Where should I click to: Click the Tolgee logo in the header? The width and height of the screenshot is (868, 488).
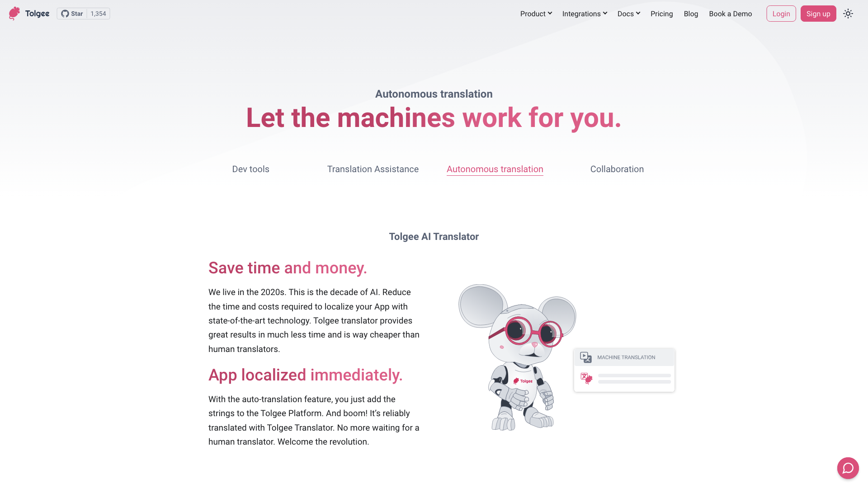pyautogui.click(x=28, y=13)
